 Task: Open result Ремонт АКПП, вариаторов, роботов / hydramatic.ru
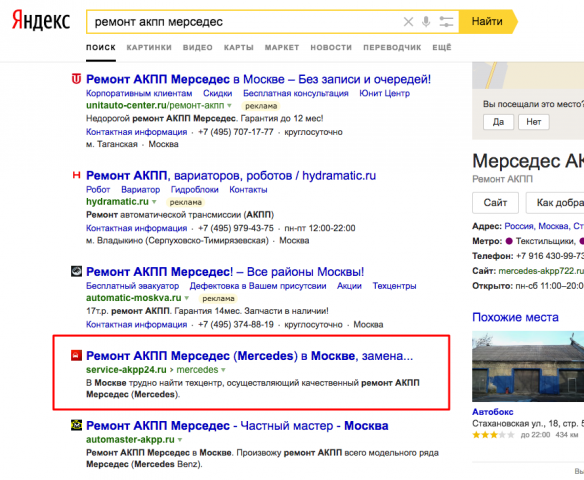(231, 175)
